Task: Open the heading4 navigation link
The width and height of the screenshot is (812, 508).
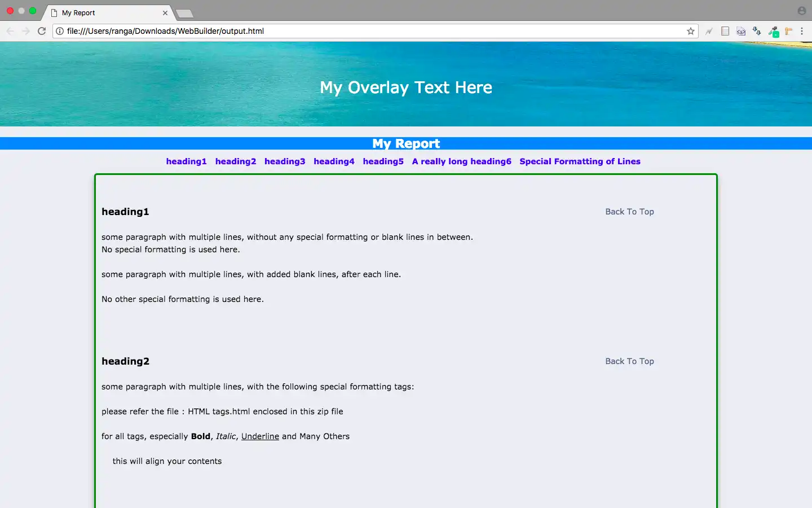Action: [334, 161]
